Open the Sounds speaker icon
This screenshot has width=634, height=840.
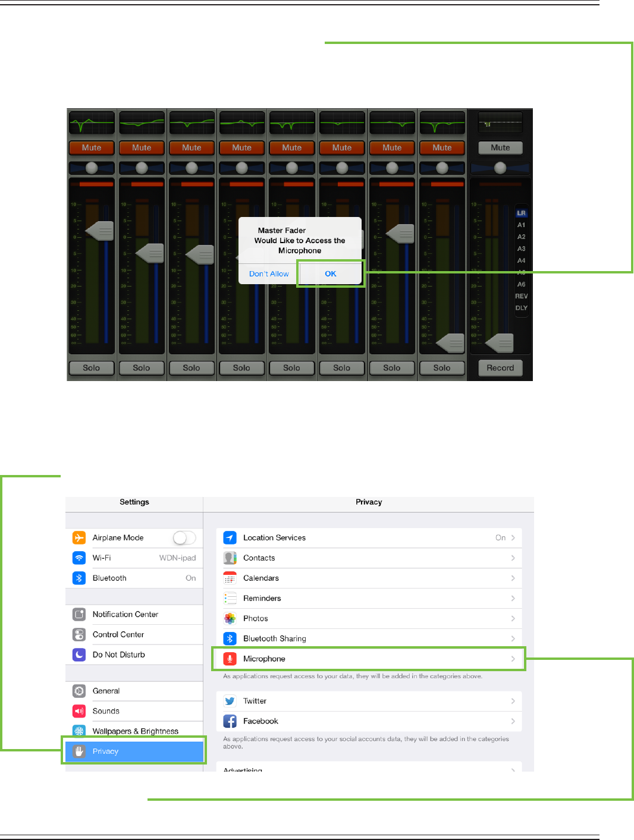(x=79, y=711)
